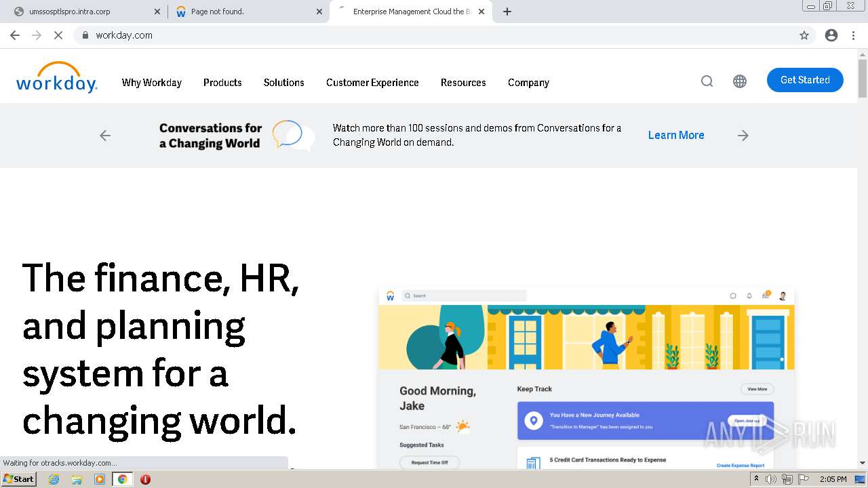Open the Windows Start button

coord(18,479)
